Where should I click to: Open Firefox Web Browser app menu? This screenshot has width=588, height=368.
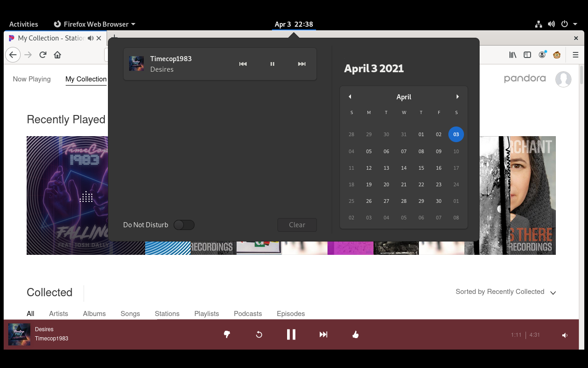[95, 24]
